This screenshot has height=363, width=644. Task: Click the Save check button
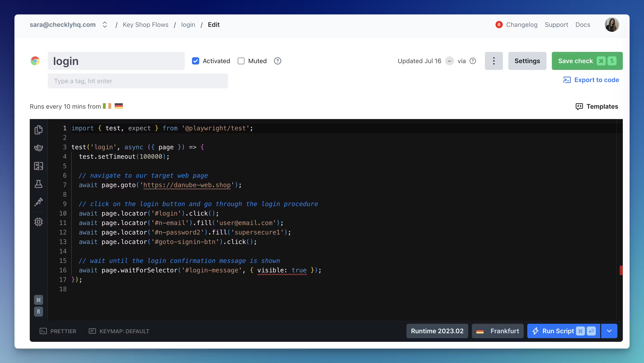click(x=587, y=61)
